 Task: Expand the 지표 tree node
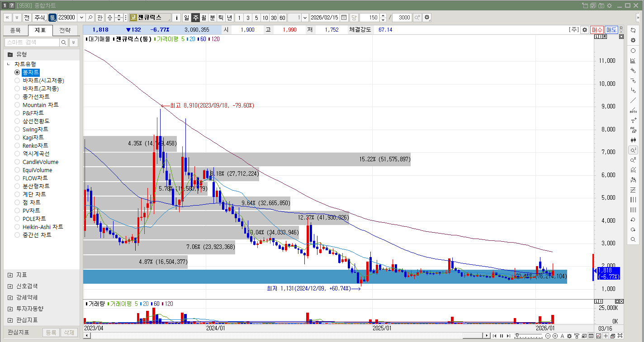[10, 275]
